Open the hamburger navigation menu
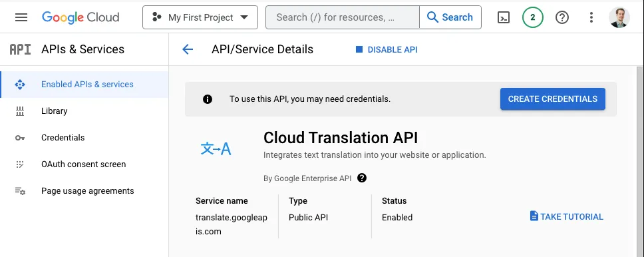The image size is (644, 257). click(x=21, y=17)
